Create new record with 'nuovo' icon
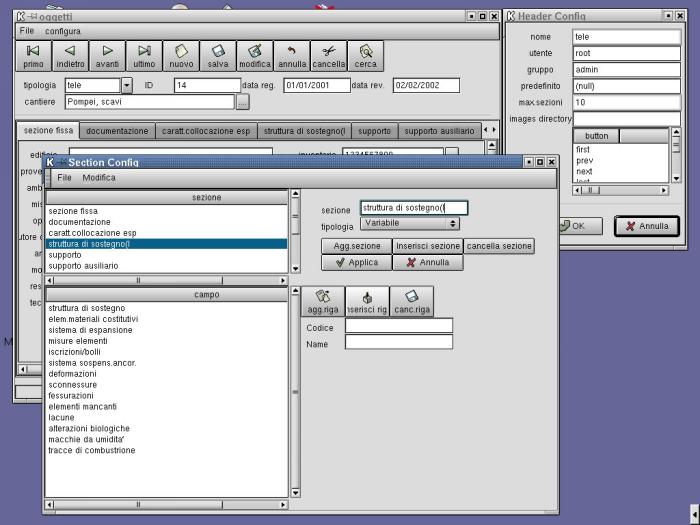The image size is (700, 525). (x=181, y=56)
